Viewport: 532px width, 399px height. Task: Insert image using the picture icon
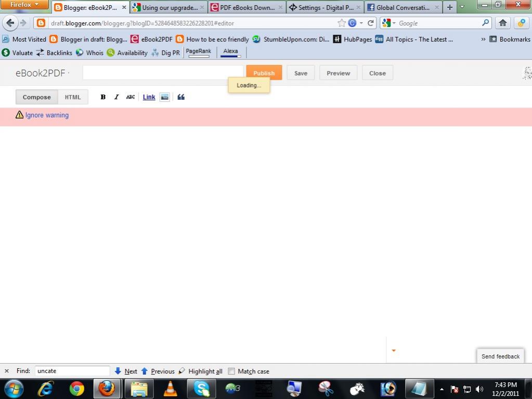(x=164, y=97)
